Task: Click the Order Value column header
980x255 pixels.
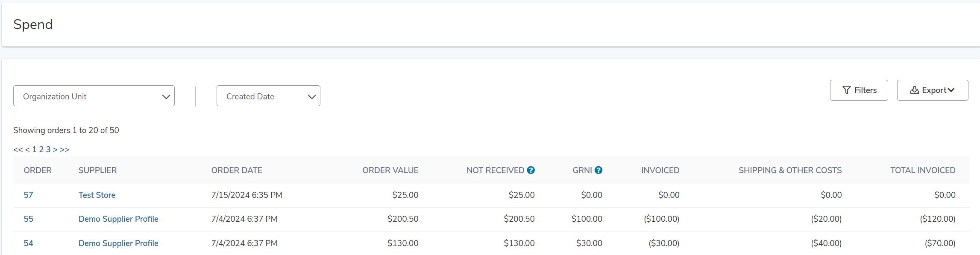Action: tap(390, 170)
